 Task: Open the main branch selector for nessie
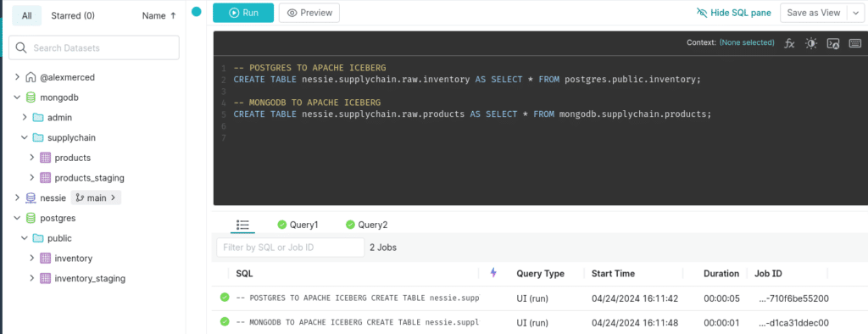97,198
